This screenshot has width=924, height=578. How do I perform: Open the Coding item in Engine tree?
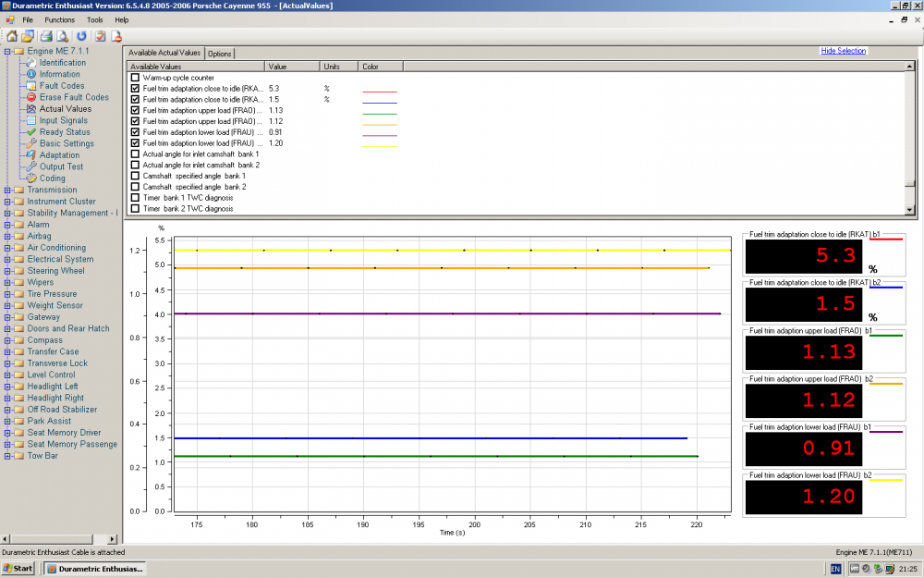[x=31, y=178]
